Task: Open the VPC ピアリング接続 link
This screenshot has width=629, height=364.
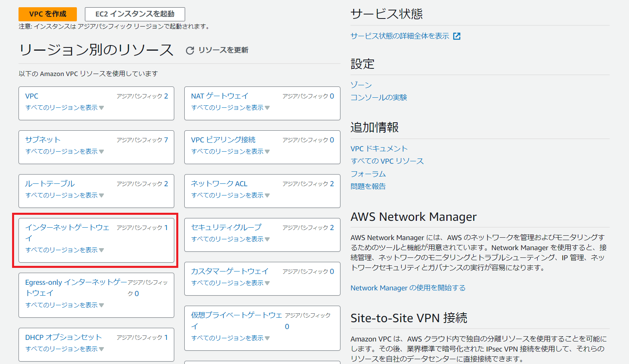Action: pyautogui.click(x=223, y=140)
